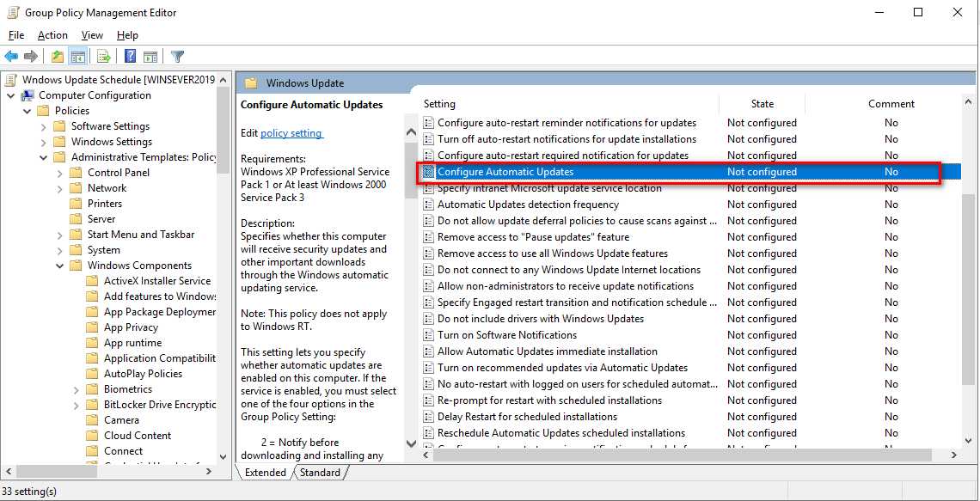
Task: Open the File menu
Action: pyautogui.click(x=16, y=35)
